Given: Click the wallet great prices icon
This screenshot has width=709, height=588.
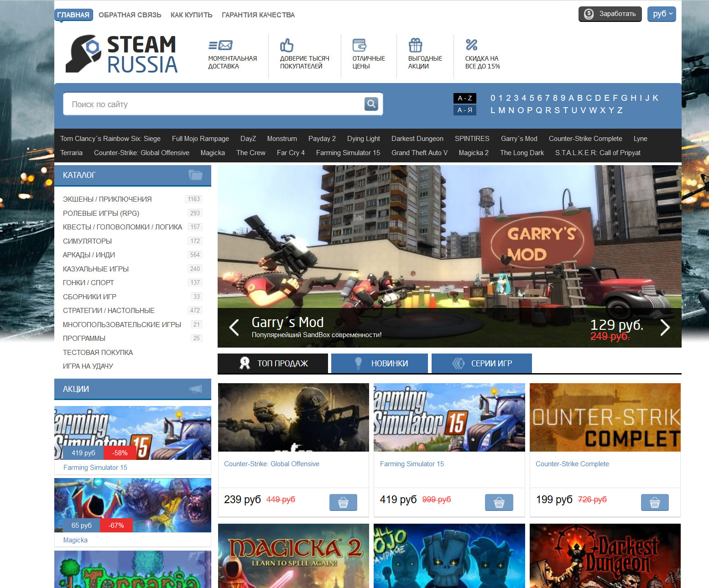Looking at the screenshot, I should [x=359, y=45].
